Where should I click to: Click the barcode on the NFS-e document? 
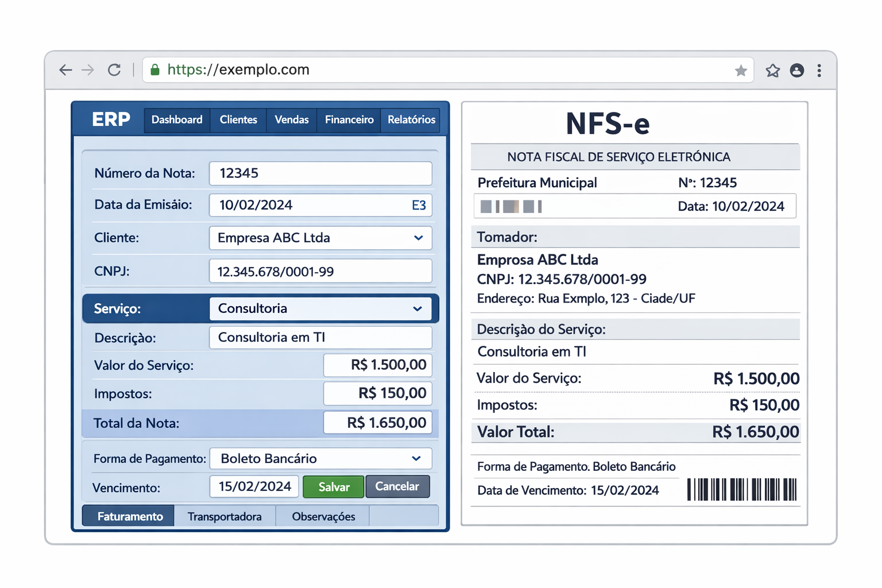742,489
